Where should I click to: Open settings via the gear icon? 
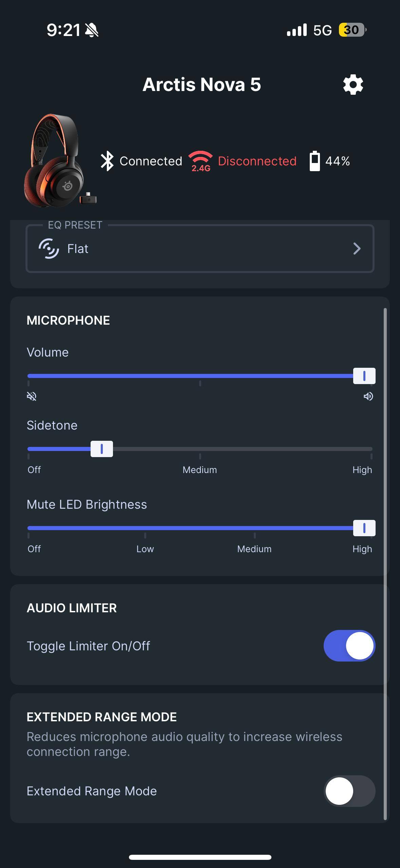coord(353,85)
